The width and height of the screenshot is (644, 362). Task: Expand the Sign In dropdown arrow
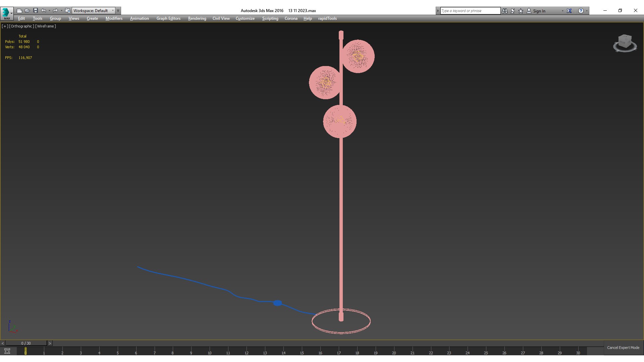562,11
